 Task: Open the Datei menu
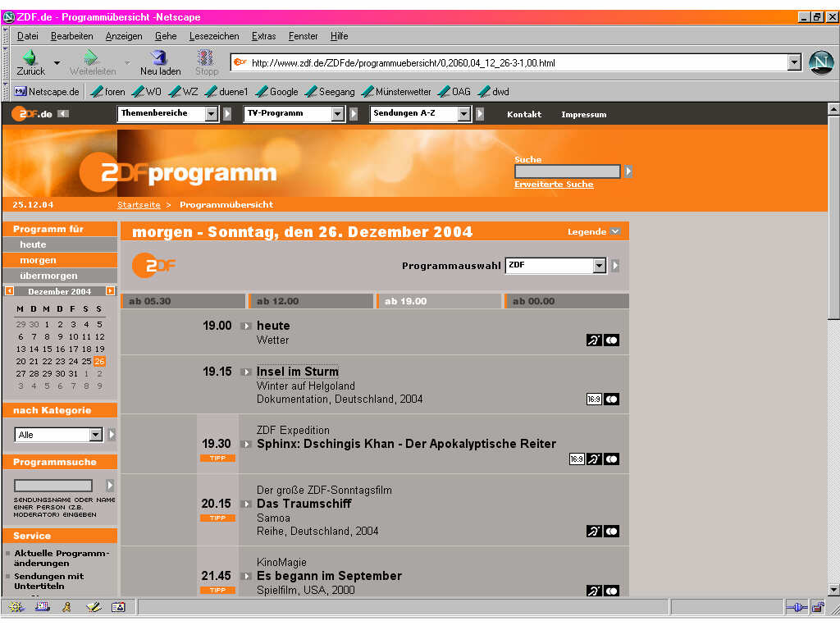28,36
